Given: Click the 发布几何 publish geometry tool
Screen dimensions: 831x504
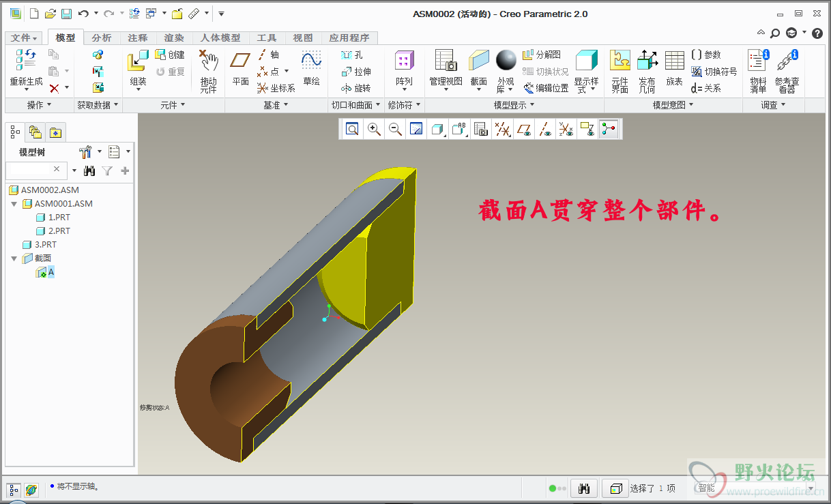Looking at the screenshot, I should [647, 72].
